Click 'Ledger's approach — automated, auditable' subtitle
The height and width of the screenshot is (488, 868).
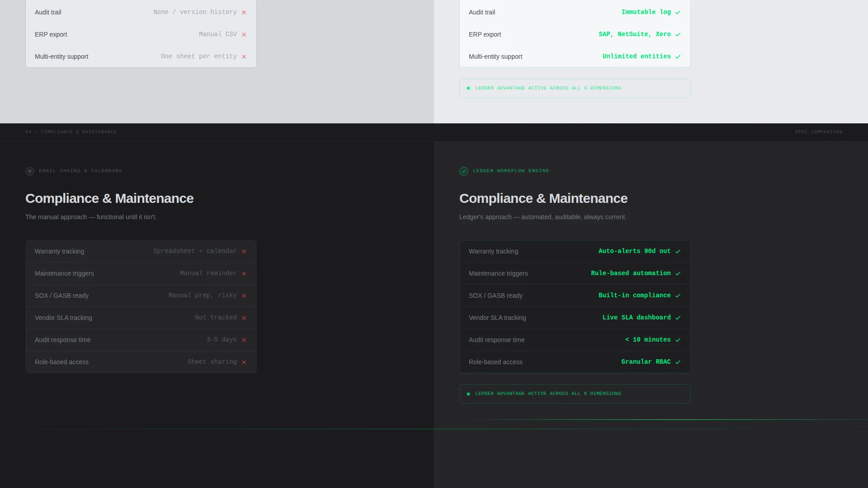(543, 217)
